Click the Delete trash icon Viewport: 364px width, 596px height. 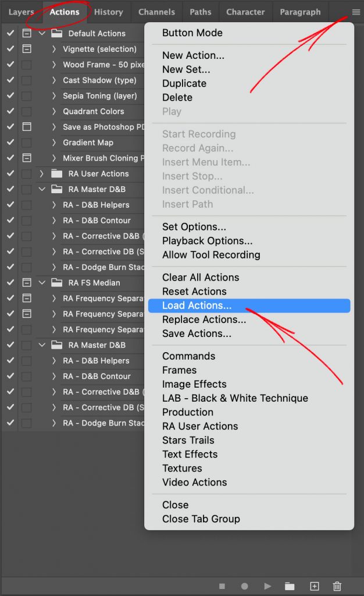(337, 586)
